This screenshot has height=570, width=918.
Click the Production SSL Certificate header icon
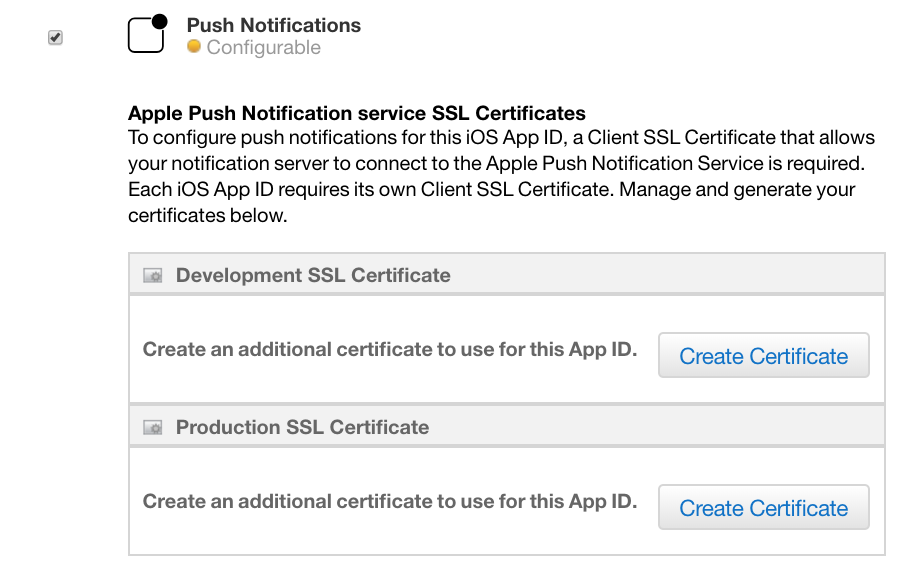[153, 428]
